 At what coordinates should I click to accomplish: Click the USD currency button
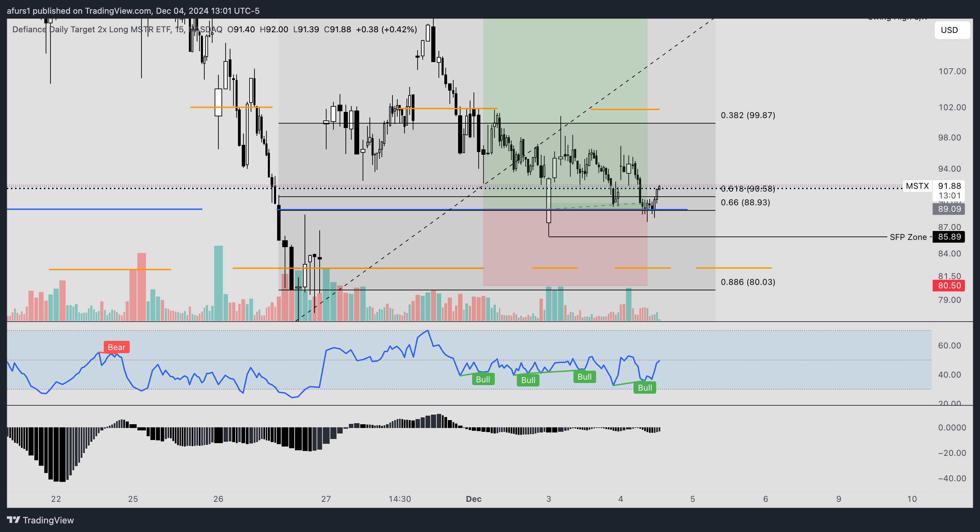pos(952,30)
